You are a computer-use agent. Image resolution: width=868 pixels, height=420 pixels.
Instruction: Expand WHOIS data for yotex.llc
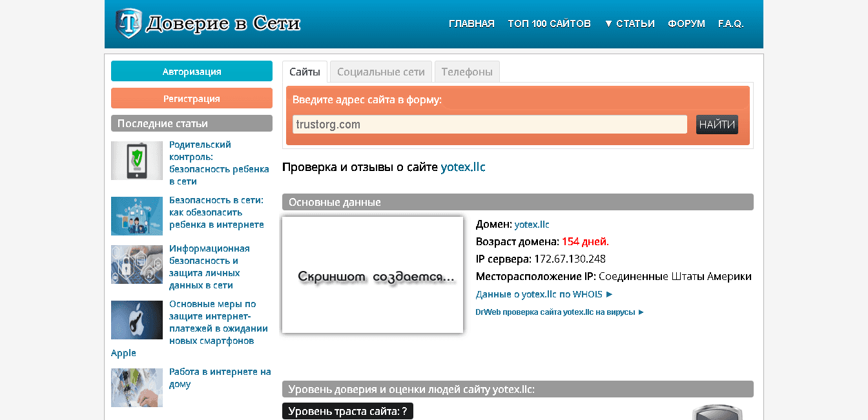pos(543,294)
